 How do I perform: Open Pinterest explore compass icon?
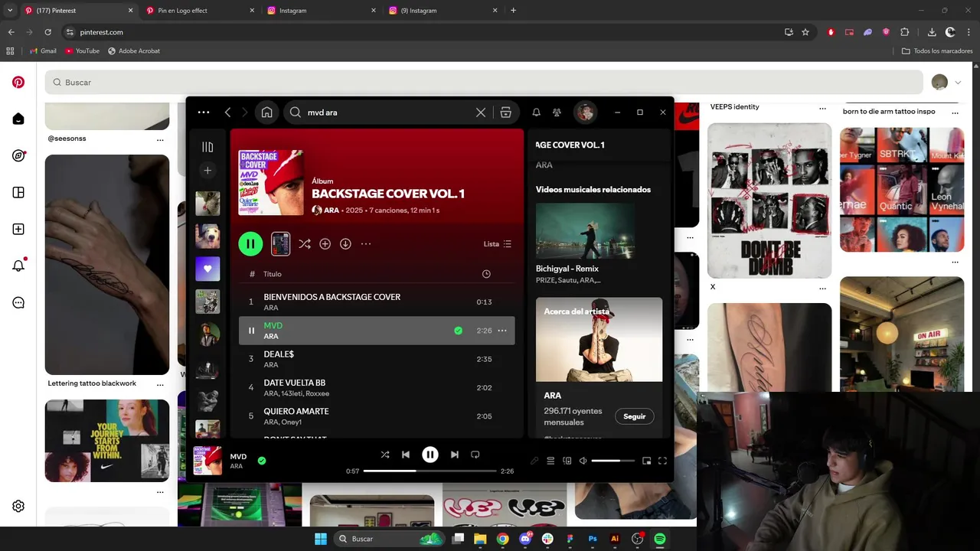tap(18, 155)
